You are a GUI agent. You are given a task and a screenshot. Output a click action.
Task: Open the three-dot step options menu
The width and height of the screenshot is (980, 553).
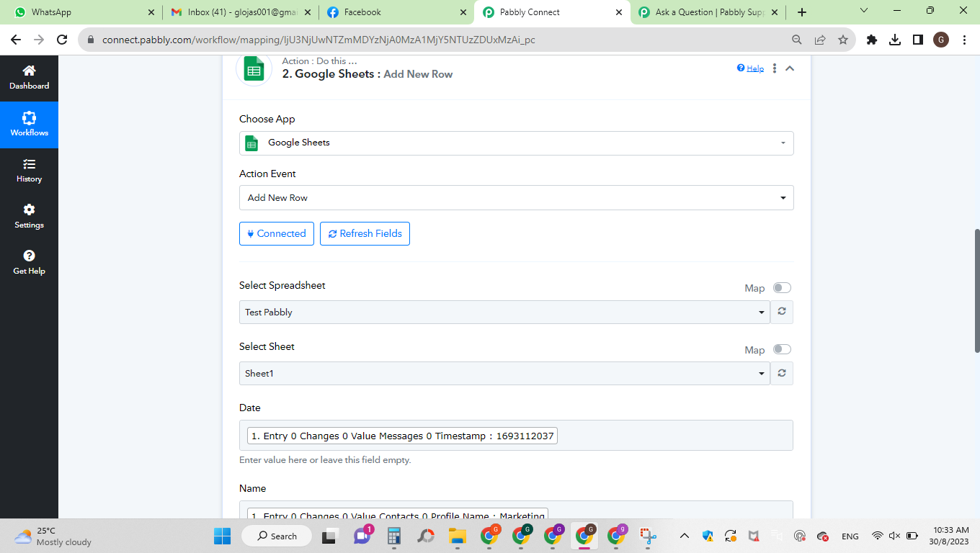775,68
